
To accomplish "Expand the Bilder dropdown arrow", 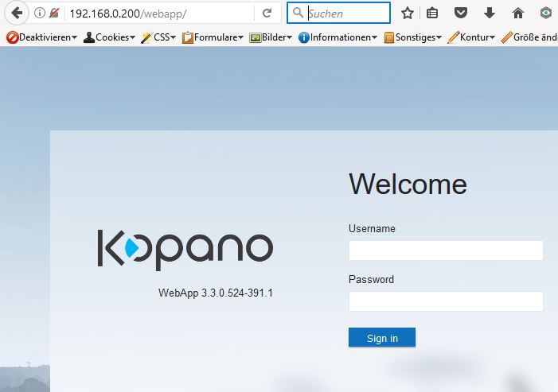I will pyautogui.click(x=289, y=37).
